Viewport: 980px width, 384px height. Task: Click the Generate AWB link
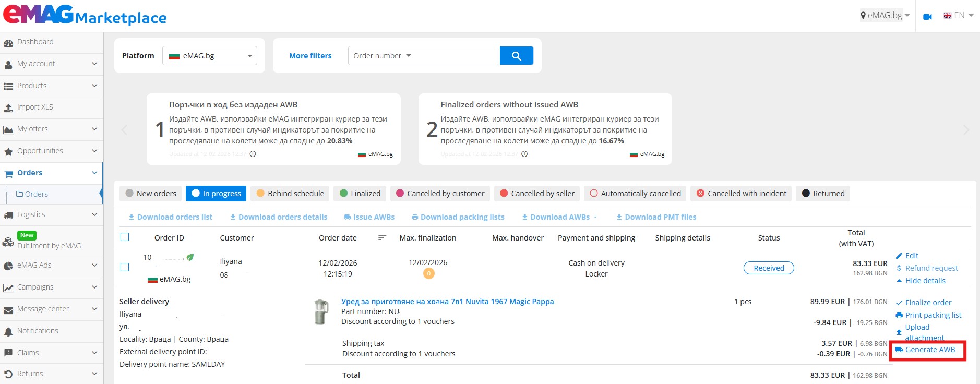[x=929, y=350]
